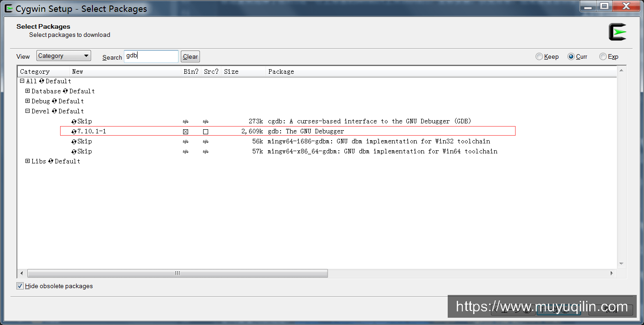Click the Src? column header
The image size is (644, 325).
click(x=211, y=71)
